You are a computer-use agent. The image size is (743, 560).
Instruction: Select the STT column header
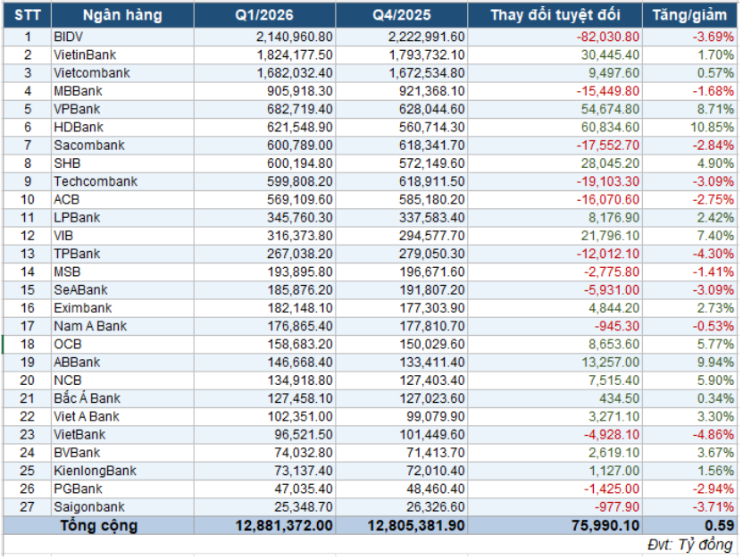[x=27, y=14]
